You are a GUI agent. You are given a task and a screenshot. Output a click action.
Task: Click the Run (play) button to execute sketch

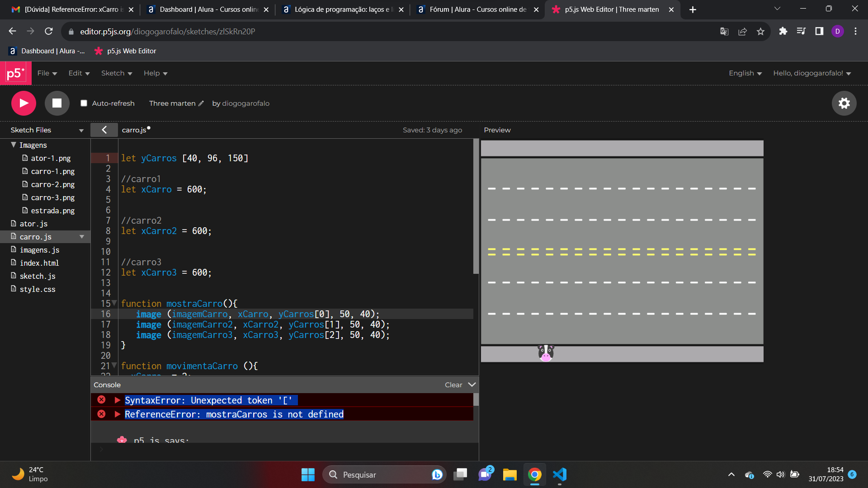tap(24, 103)
